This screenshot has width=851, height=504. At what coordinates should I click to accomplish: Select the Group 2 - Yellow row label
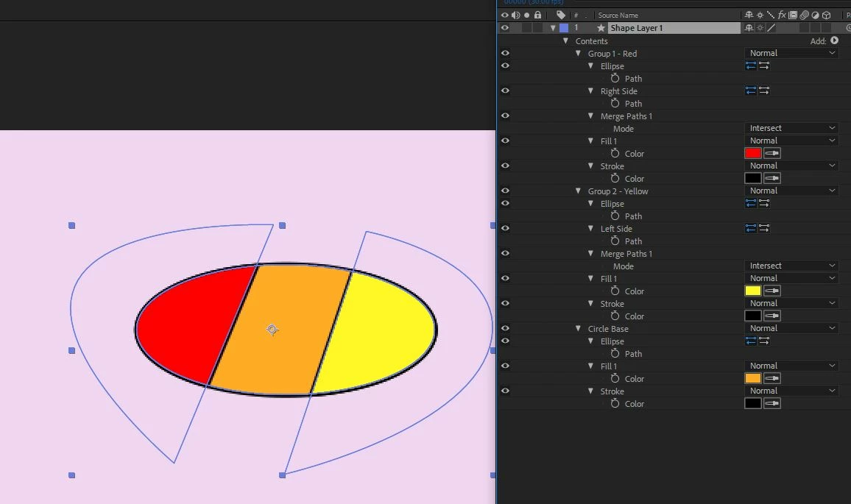(x=618, y=191)
